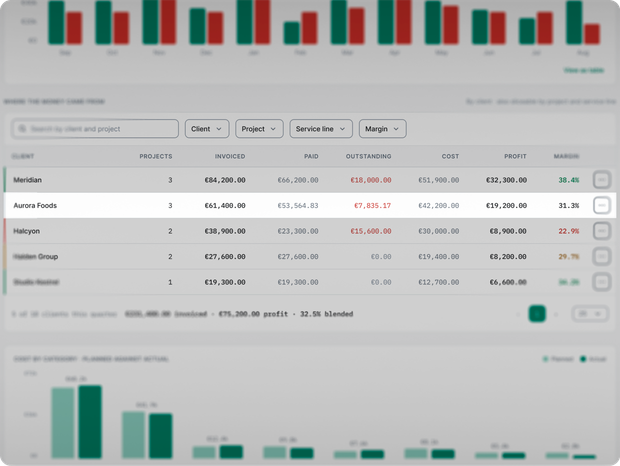Open the rows-per-page dropdown beside pagination
Screen dimensions: 620x466
coord(590,314)
